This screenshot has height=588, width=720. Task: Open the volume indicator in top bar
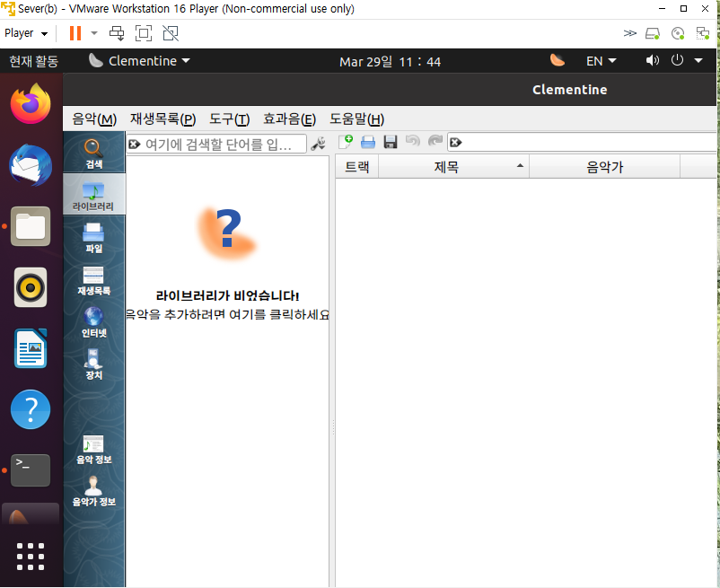click(x=652, y=60)
